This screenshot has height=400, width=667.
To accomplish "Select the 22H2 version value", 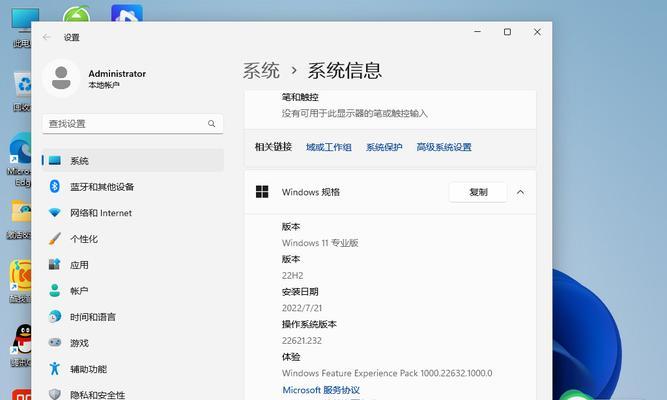I will point(292,275).
